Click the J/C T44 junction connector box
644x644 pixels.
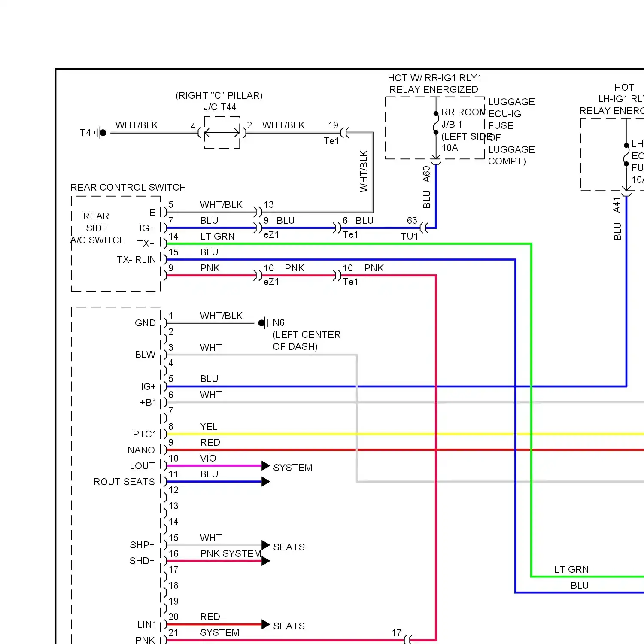[222, 133]
